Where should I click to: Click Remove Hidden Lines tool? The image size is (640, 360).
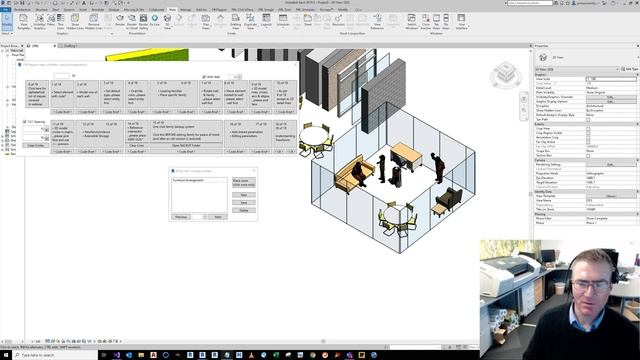[x=93, y=22]
